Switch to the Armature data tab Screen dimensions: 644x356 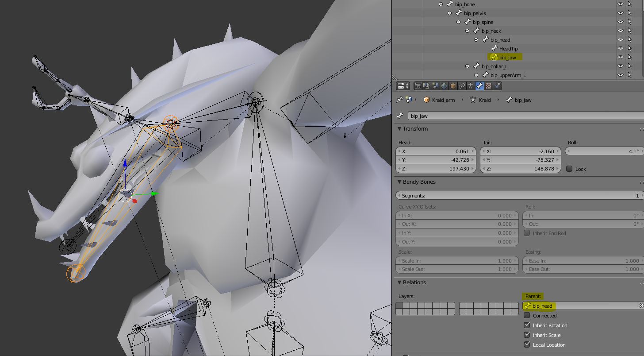click(471, 86)
